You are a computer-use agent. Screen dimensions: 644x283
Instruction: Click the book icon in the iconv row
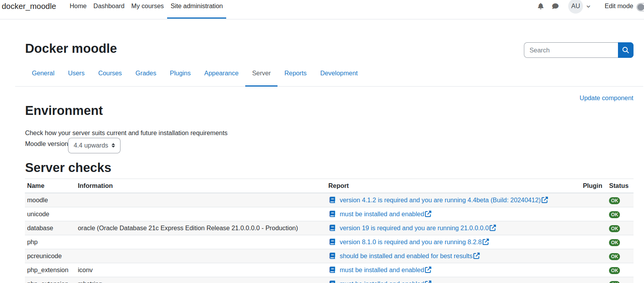[332, 270]
